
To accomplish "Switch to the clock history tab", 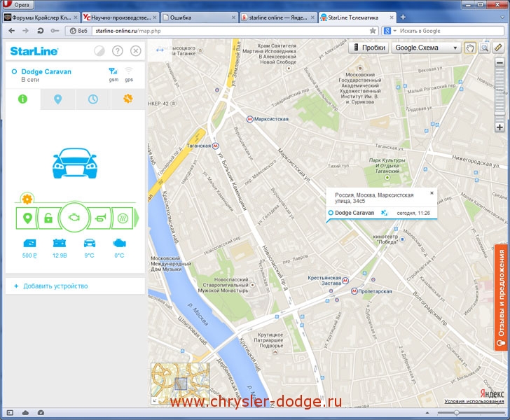I will 93,99.
